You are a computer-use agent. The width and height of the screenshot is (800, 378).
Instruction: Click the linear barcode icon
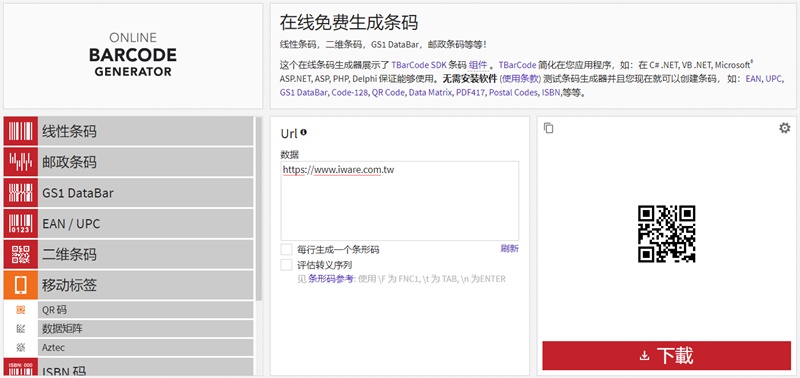pos(21,132)
